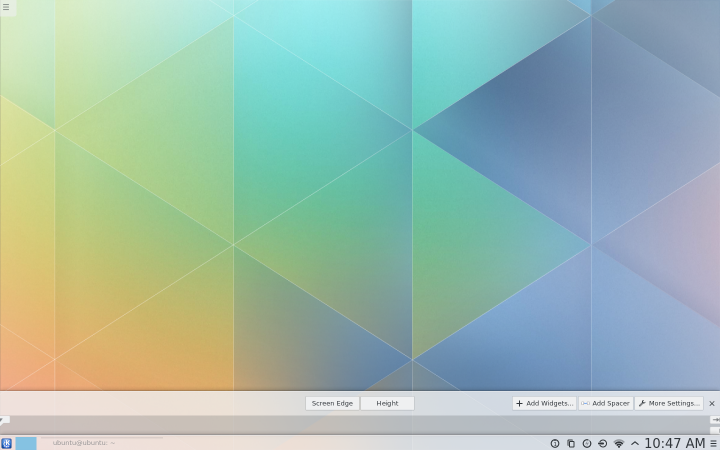Click the maximum panel size handle at right
720x450 pixels.
pyautogui.click(x=715, y=420)
